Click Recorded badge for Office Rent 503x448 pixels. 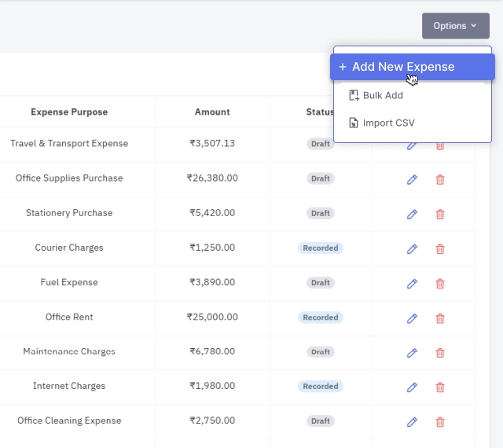click(x=321, y=318)
